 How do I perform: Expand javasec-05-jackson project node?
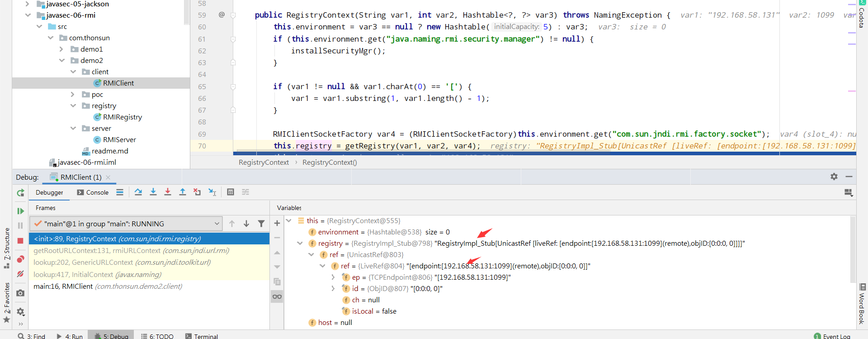point(28,4)
